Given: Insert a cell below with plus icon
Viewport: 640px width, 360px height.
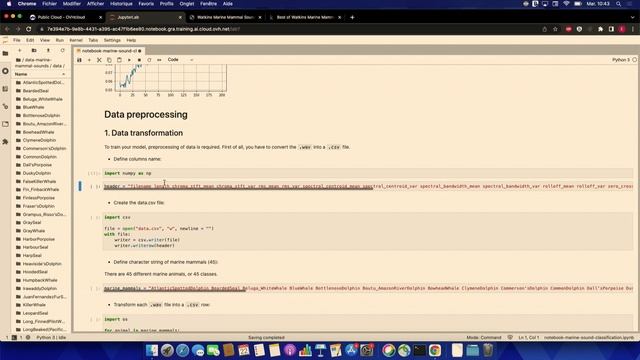Looking at the screenshot, I should tap(89, 60).
